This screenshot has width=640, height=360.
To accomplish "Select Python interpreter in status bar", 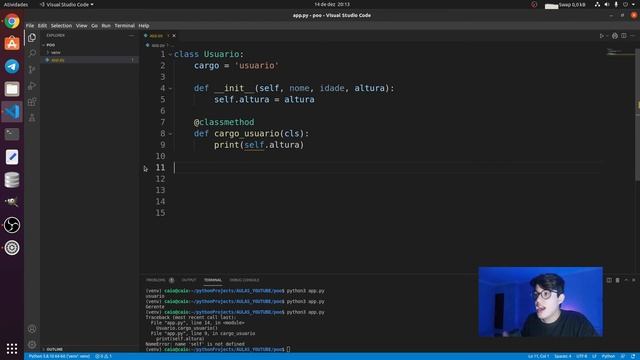I will coord(59,356).
